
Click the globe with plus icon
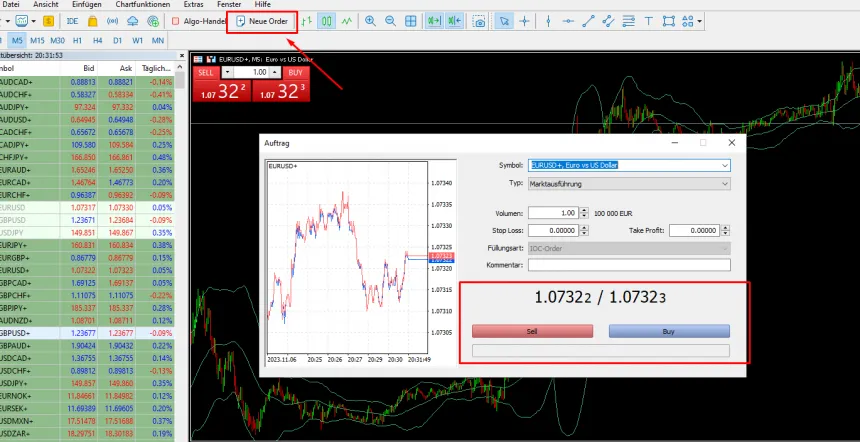click(x=154, y=21)
